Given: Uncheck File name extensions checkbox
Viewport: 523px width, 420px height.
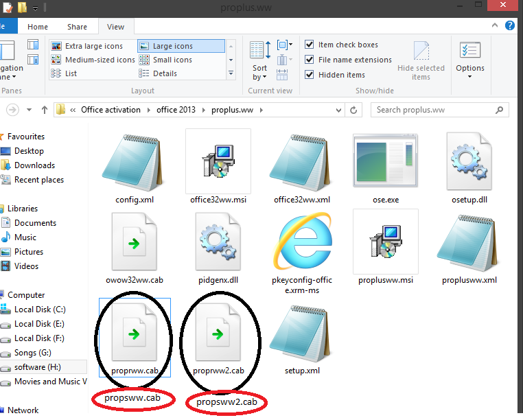Looking at the screenshot, I should [310, 60].
